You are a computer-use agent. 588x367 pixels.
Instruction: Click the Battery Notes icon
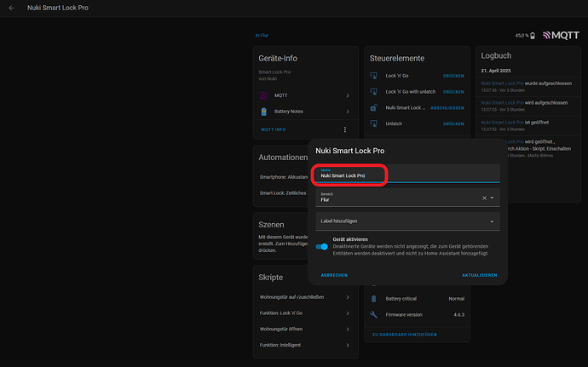coord(264,112)
